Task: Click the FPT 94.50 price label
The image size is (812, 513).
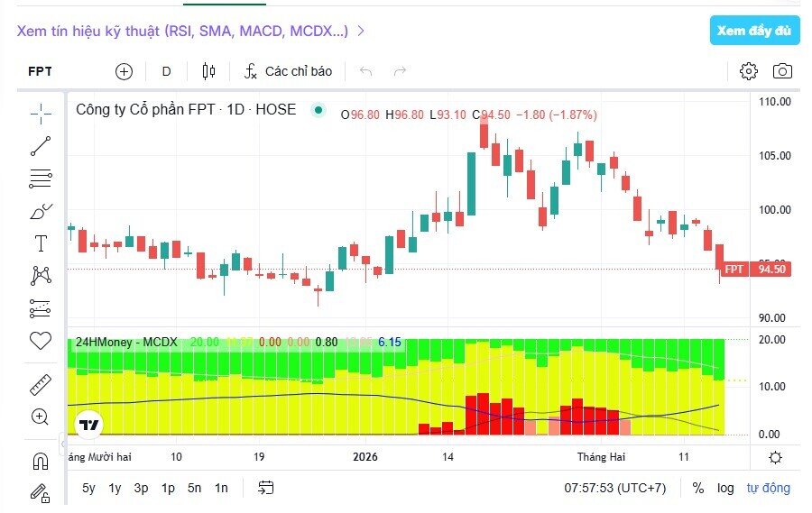Action: (757, 270)
